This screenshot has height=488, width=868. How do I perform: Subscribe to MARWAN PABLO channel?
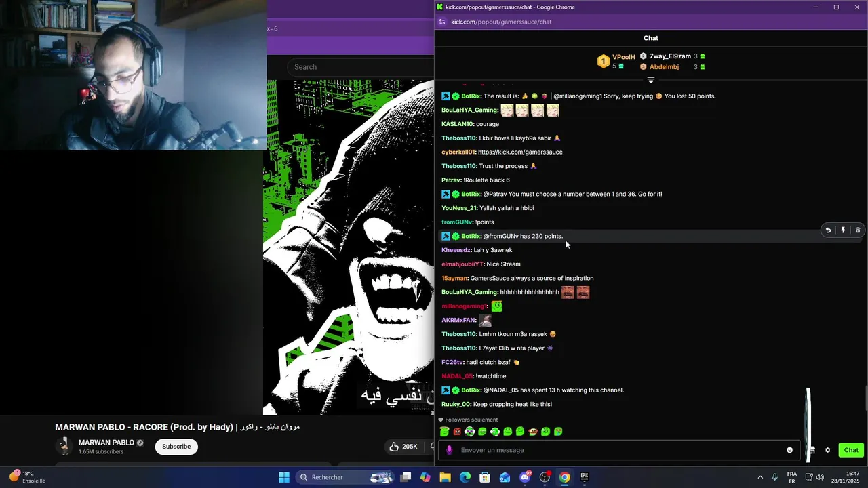176,447
